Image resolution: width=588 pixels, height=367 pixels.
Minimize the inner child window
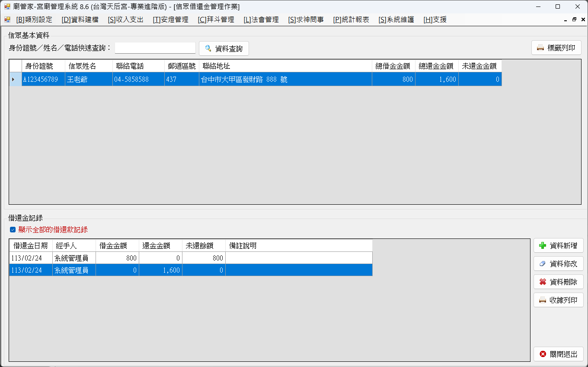tap(566, 20)
